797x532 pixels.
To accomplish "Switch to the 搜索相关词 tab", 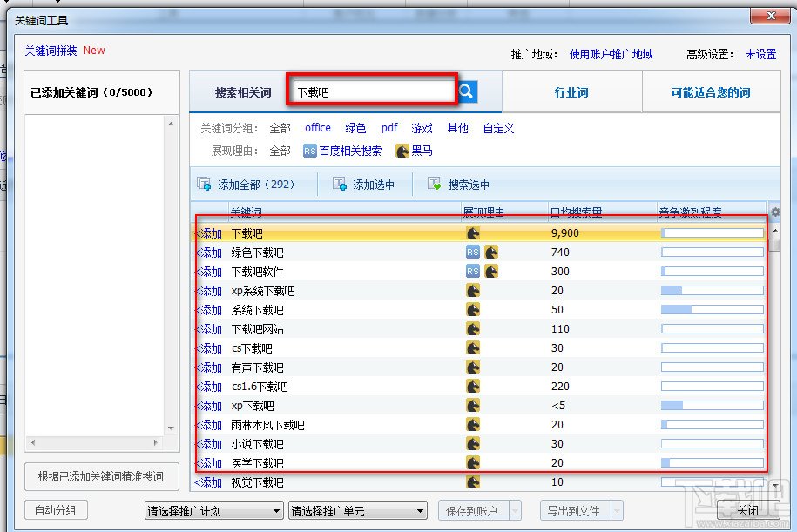I will tap(243, 92).
